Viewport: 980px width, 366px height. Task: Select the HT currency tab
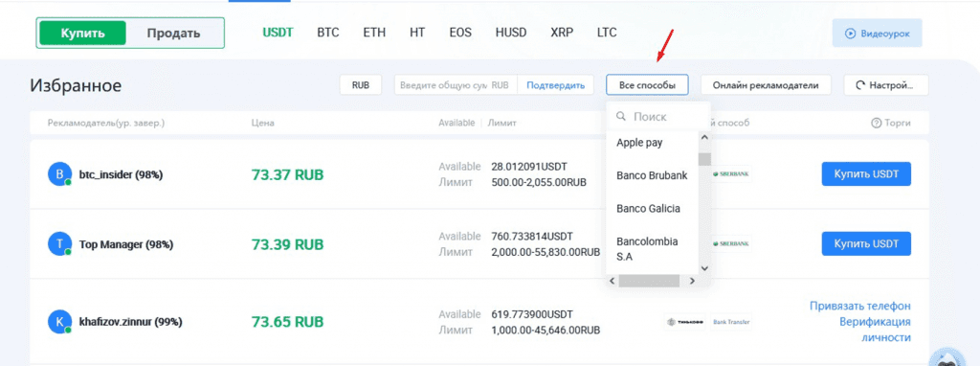click(417, 33)
